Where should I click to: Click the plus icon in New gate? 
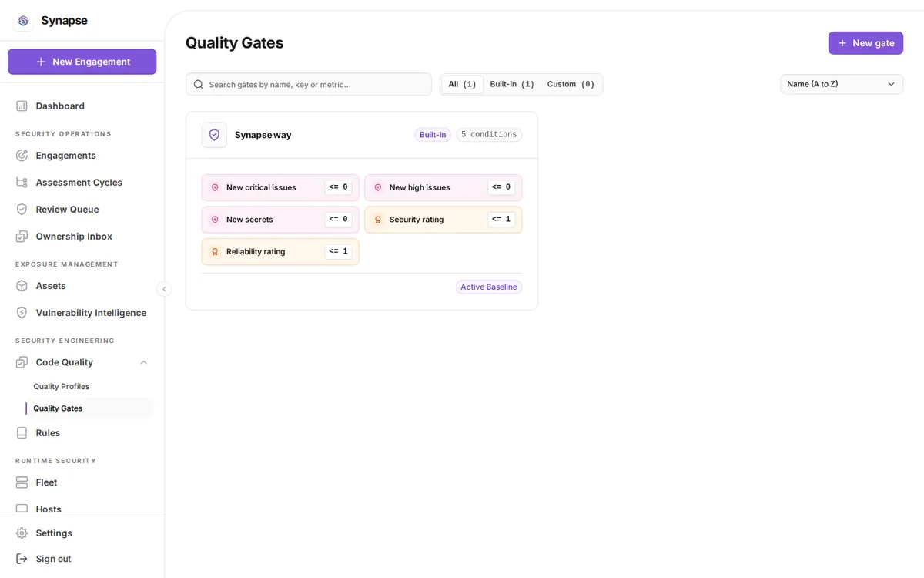842,43
